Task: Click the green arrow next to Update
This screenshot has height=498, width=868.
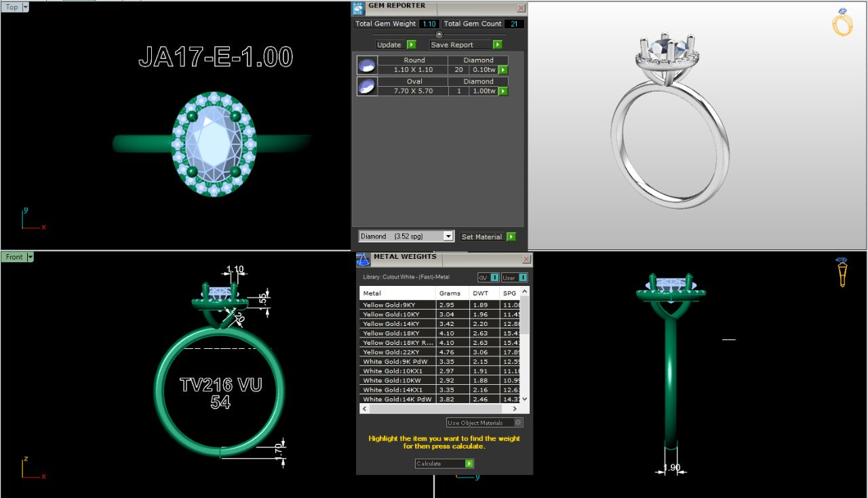Action: tap(411, 45)
